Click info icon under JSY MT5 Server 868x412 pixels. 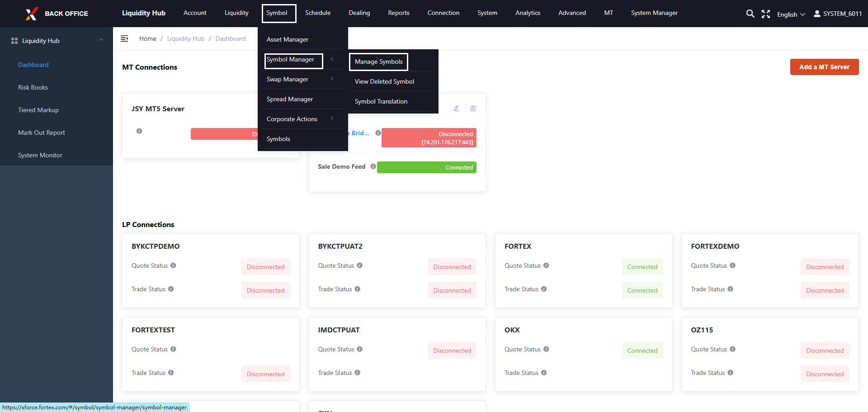pyautogui.click(x=139, y=131)
